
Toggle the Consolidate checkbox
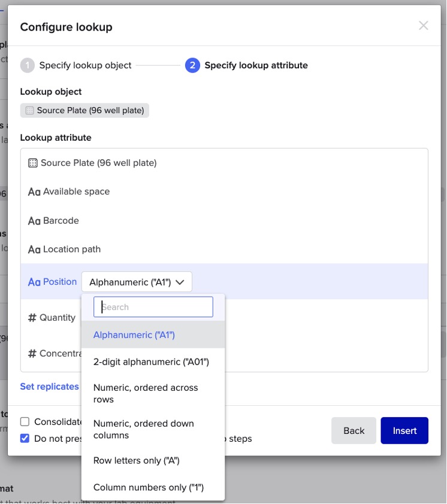click(x=25, y=422)
